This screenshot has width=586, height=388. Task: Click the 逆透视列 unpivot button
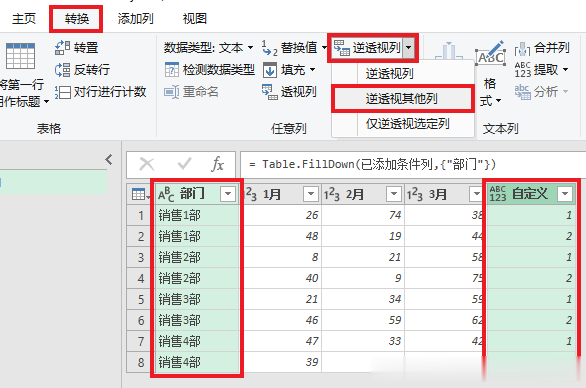click(x=367, y=47)
